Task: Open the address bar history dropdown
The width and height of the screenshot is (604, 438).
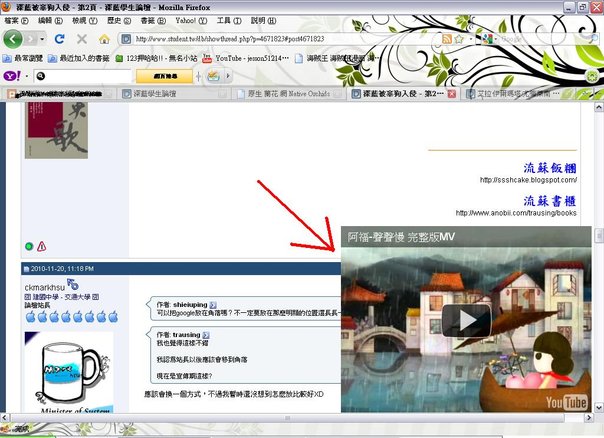Action: point(471,39)
